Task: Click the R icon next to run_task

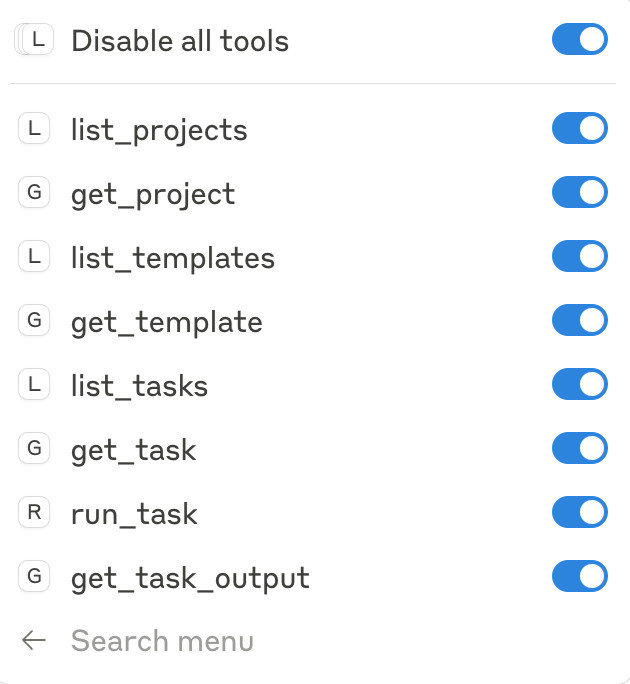Action: click(x=34, y=512)
